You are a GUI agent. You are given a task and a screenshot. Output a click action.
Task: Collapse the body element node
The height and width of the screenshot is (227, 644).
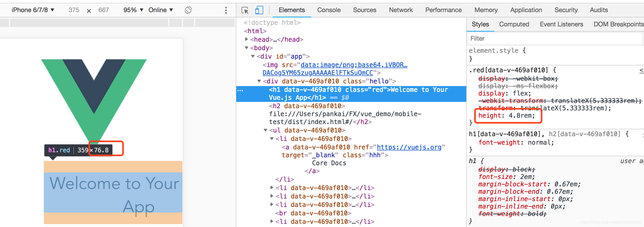(x=247, y=48)
